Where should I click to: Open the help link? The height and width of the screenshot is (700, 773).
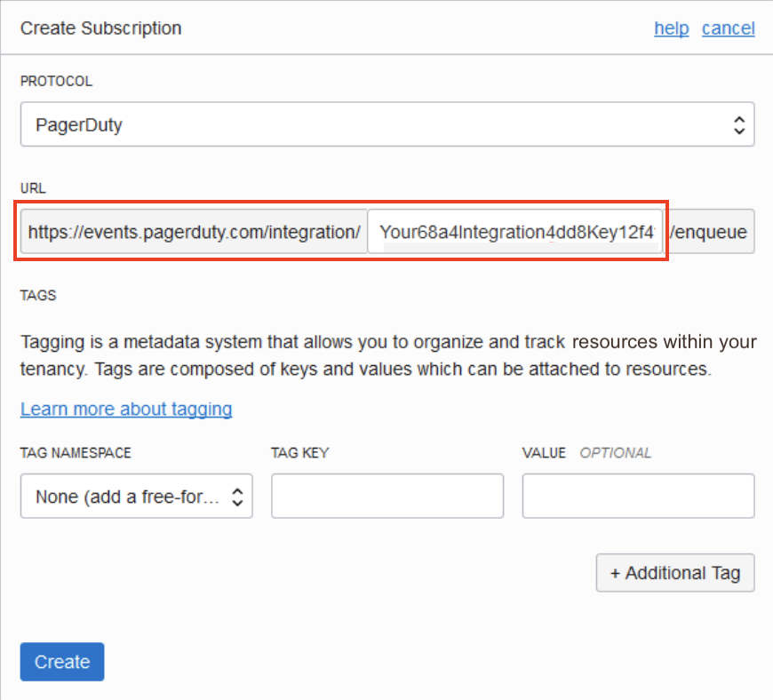point(671,28)
